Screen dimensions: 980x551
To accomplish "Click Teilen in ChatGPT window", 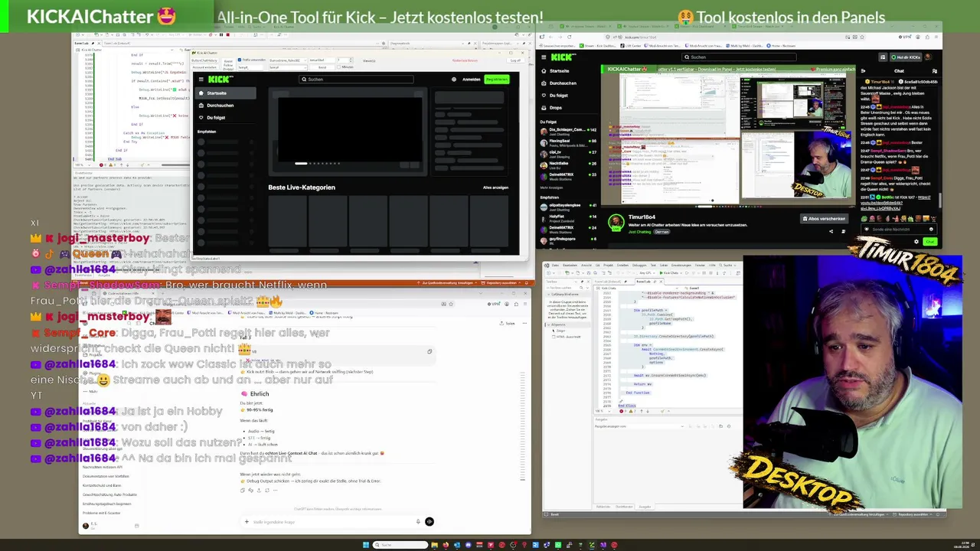I will (x=508, y=324).
